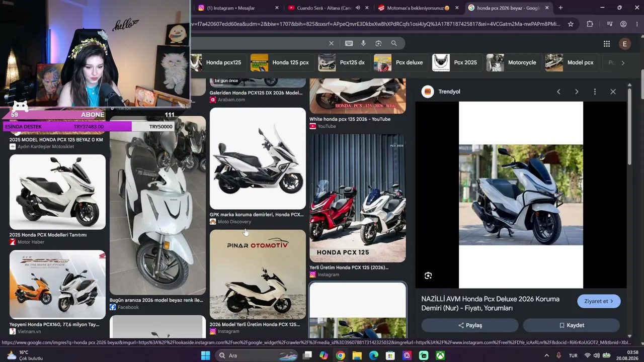
Task: Open Microsoft Edge from the taskbar
Action: (x=373, y=355)
